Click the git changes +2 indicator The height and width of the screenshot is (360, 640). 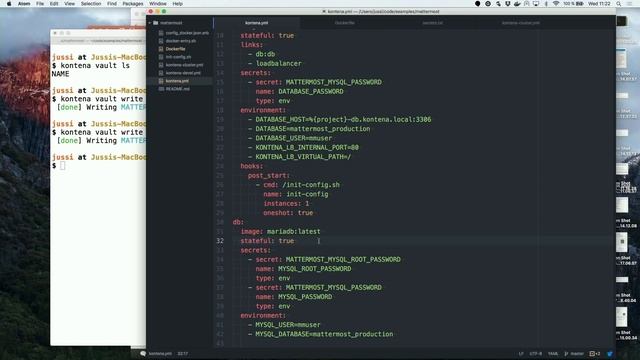[595, 354]
